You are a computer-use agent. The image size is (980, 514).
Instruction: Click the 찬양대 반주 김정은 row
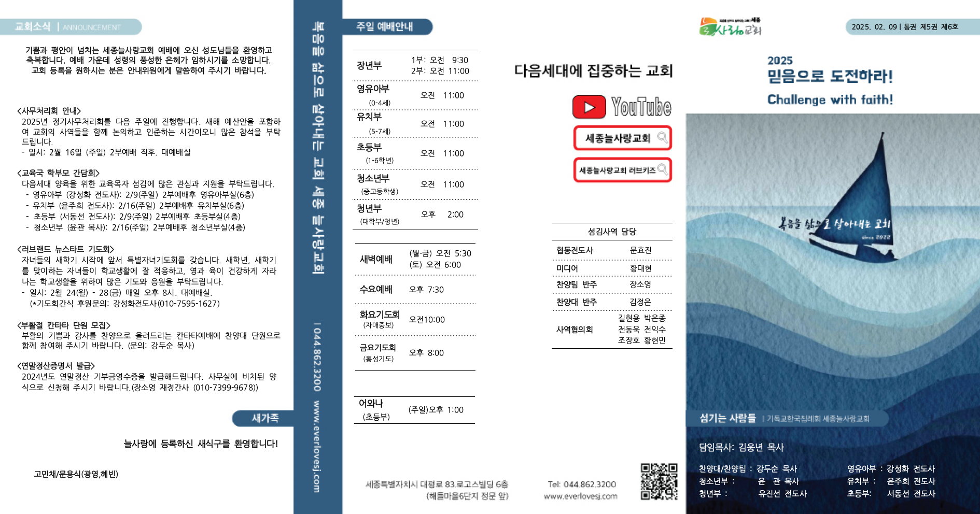pyautogui.click(x=612, y=302)
